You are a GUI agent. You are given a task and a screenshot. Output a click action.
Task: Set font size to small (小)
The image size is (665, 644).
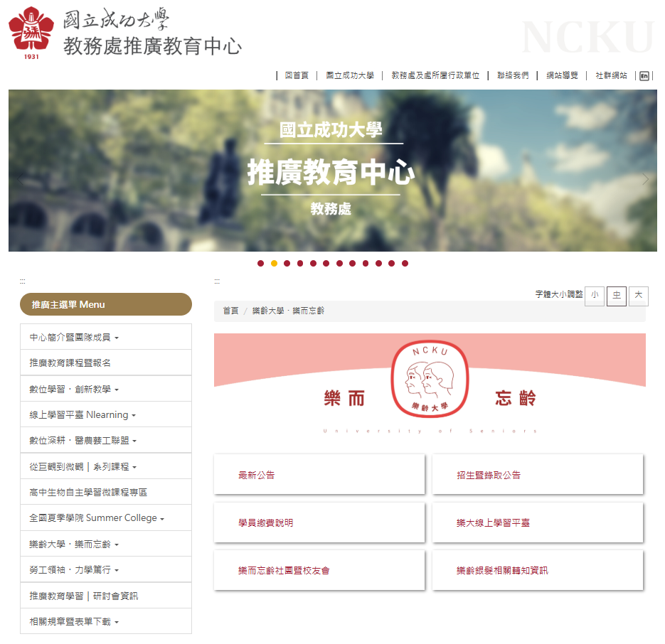coord(594,296)
